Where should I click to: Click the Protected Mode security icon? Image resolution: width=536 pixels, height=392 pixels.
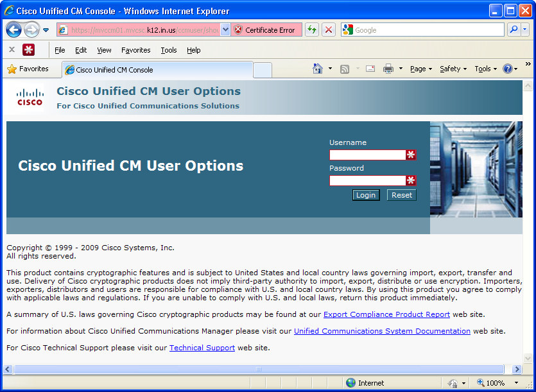pos(453,383)
